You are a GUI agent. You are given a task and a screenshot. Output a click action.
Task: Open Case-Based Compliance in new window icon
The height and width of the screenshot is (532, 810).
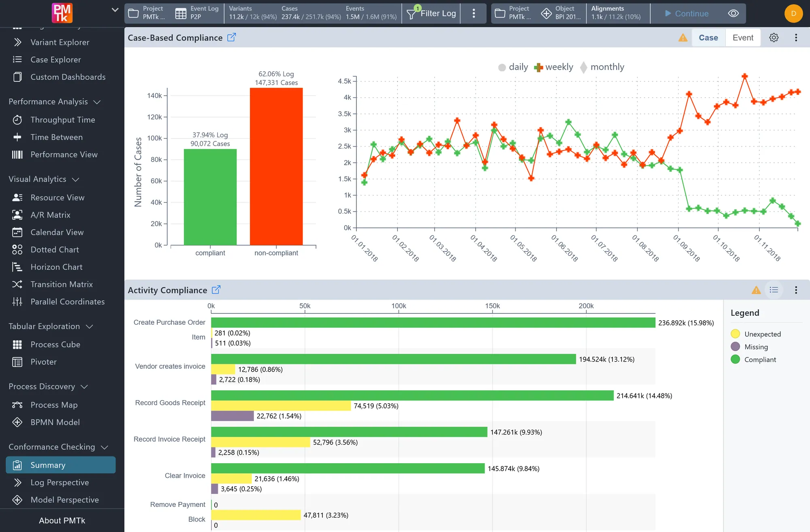pyautogui.click(x=232, y=37)
